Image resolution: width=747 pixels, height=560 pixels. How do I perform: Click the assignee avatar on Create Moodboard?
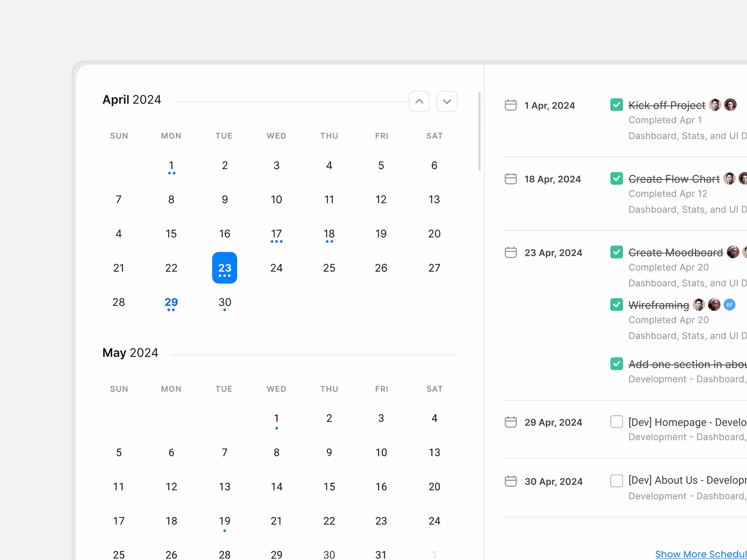tap(733, 252)
